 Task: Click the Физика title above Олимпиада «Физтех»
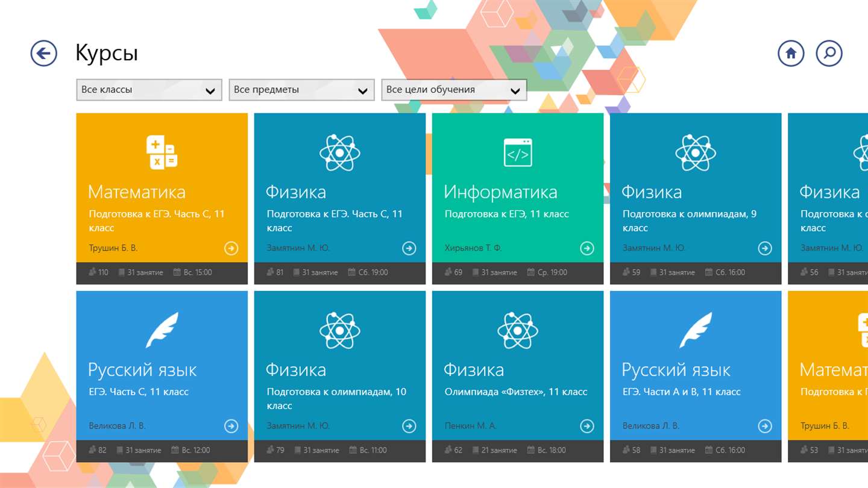pyautogui.click(x=474, y=370)
